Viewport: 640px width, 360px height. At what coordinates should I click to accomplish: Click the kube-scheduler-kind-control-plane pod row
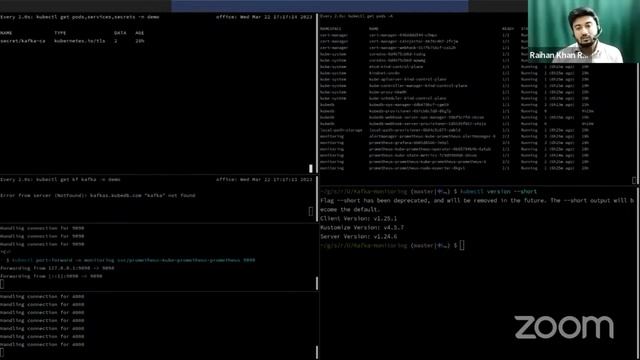pos(454,98)
